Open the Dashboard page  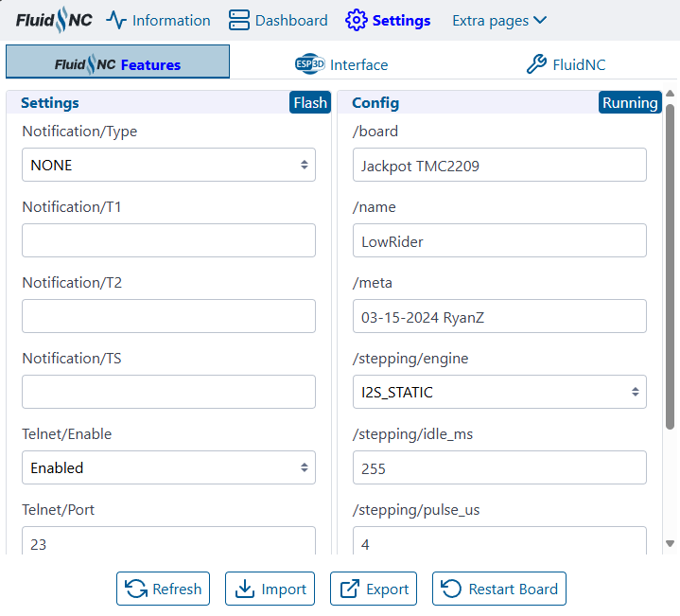click(x=278, y=21)
